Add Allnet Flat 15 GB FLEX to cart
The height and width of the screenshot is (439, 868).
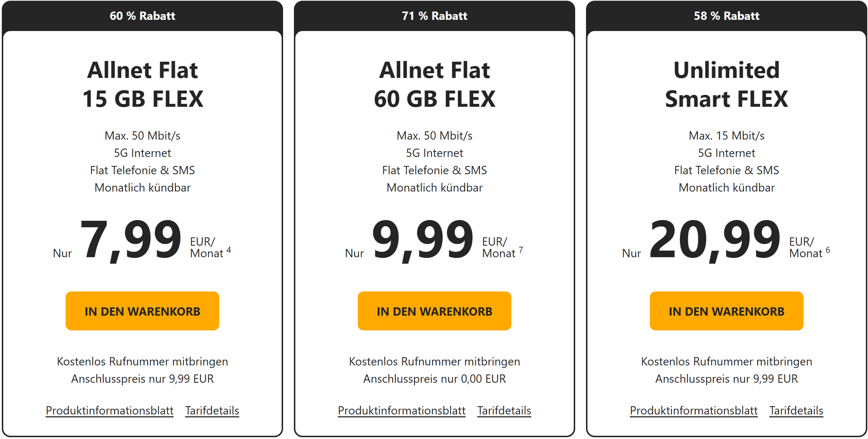click(142, 311)
